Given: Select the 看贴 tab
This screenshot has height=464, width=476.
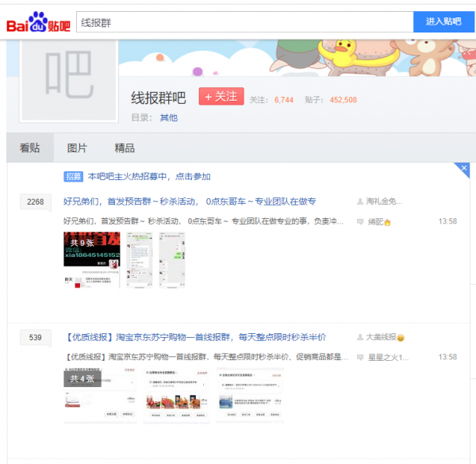Looking at the screenshot, I should tap(30, 148).
